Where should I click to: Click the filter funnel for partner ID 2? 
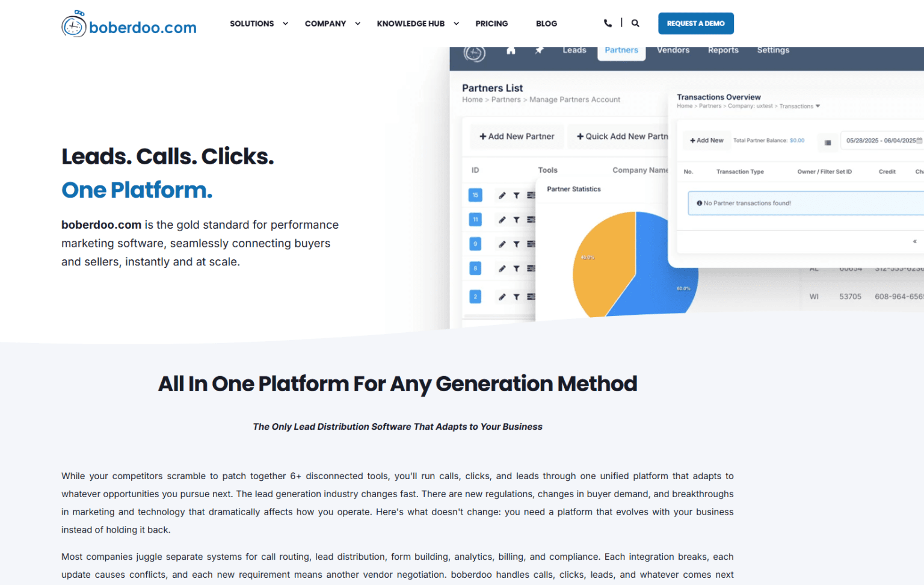[516, 297]
